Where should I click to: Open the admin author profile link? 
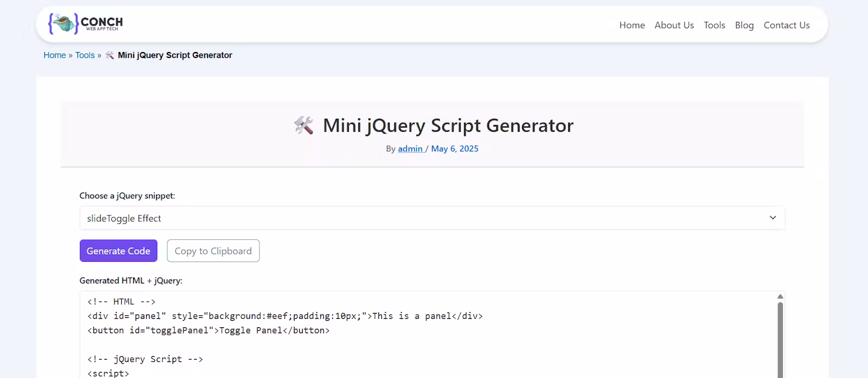[410, 148]
